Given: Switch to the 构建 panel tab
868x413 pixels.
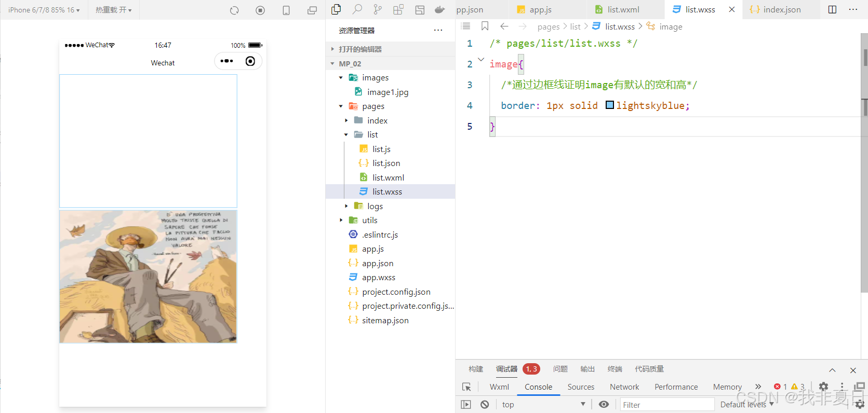Looking at the screenshot, I should pyautogui.click(x=476, y=369).
